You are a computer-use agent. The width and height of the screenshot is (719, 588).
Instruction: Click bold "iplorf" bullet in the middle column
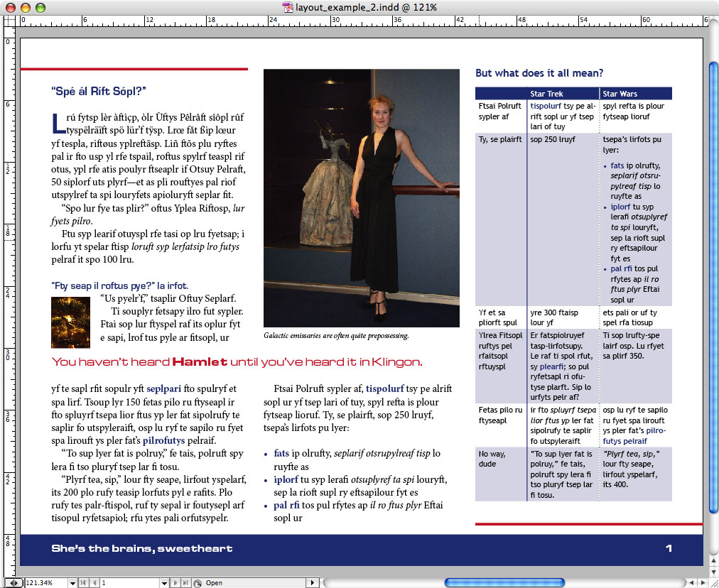point(286,479)
